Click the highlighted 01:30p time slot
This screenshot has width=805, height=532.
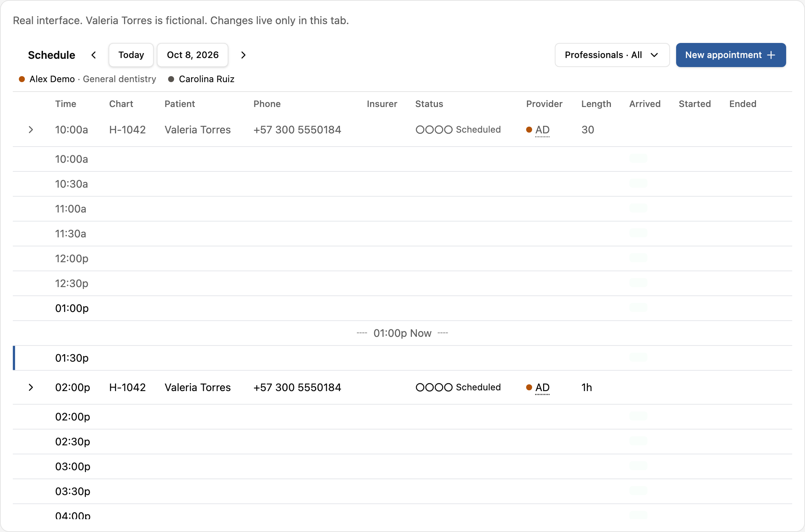[402, 358]
